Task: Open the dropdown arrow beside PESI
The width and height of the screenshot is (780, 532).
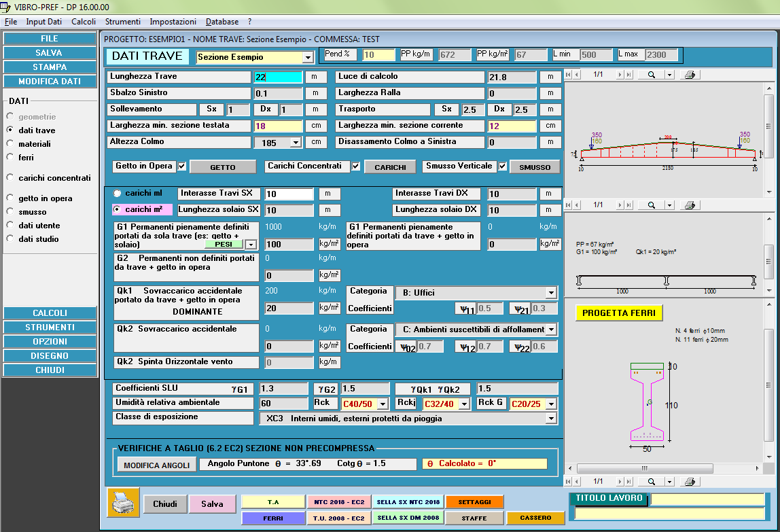Action: (251, 245)
